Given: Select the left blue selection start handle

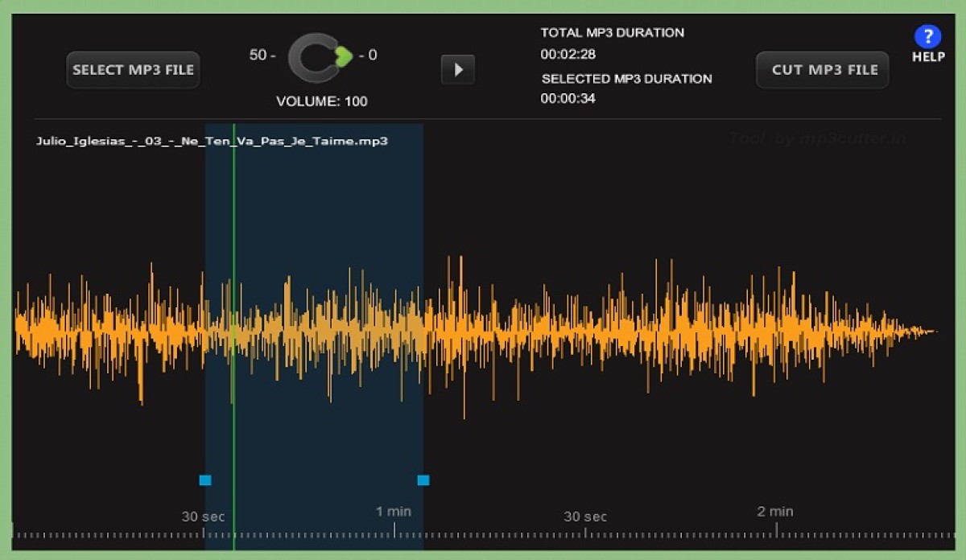Looking at the screenshot, I should 205,480.
